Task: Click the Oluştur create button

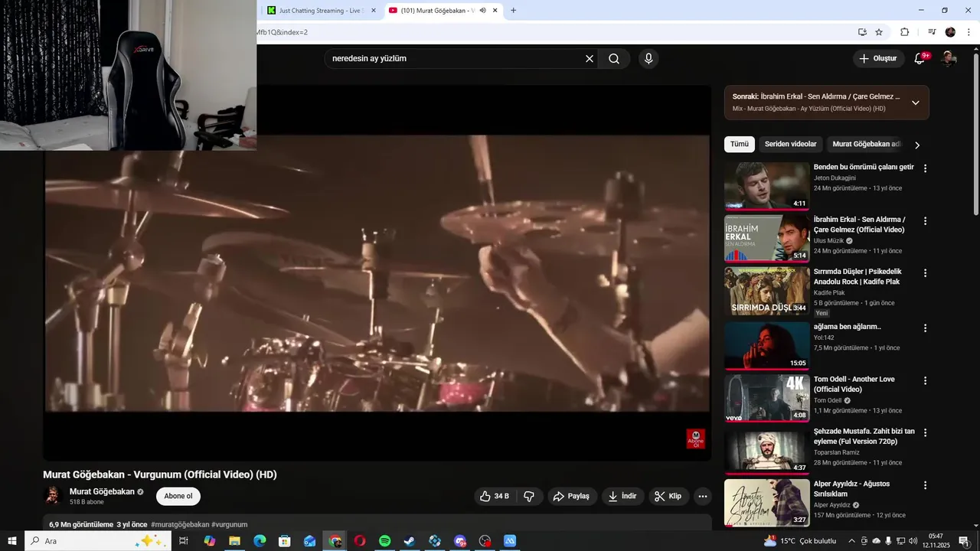Action: [878, 58]
